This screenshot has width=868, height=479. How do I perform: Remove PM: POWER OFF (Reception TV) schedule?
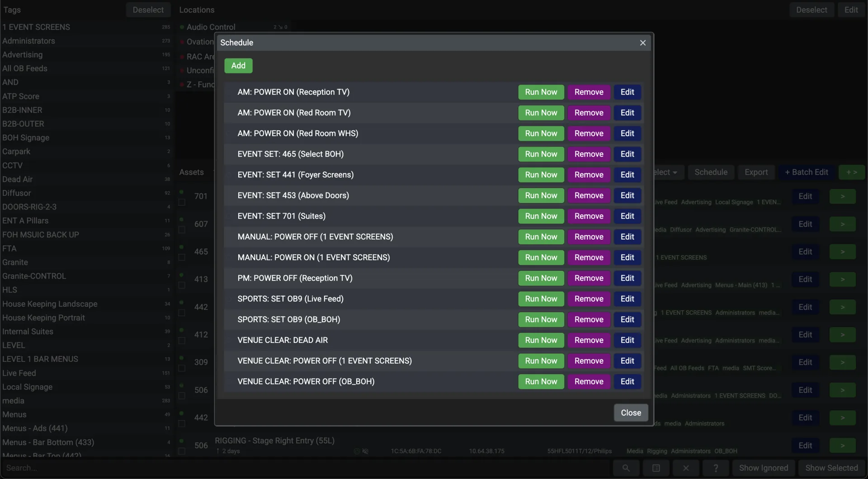tap(589, 278)
